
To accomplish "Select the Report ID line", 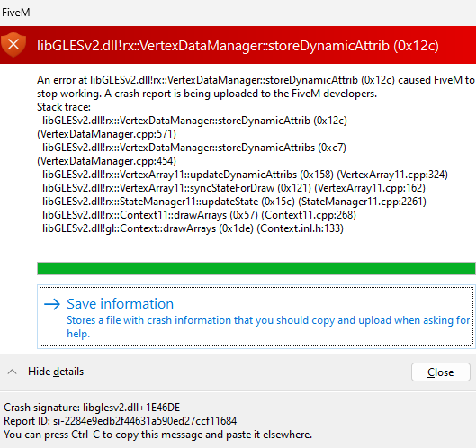I will click(x=121, y=421).
